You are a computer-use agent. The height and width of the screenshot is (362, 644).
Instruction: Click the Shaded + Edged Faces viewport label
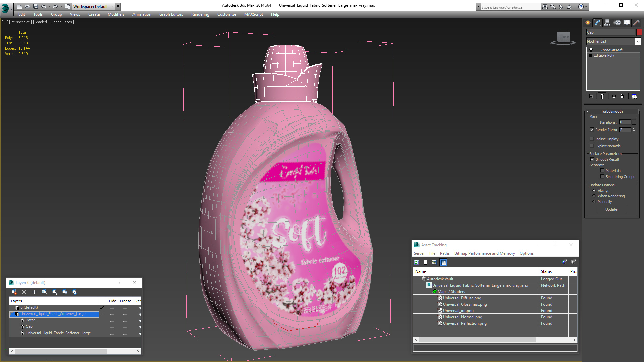point(53,22)
